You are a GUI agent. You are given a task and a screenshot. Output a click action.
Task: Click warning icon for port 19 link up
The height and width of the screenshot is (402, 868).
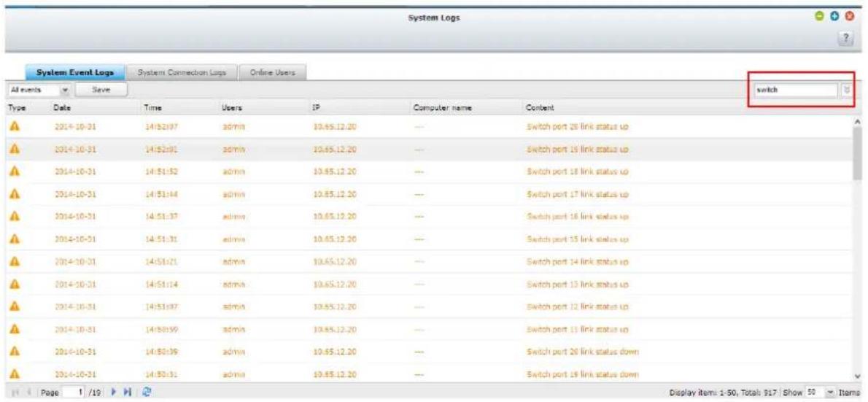[15, 149]
